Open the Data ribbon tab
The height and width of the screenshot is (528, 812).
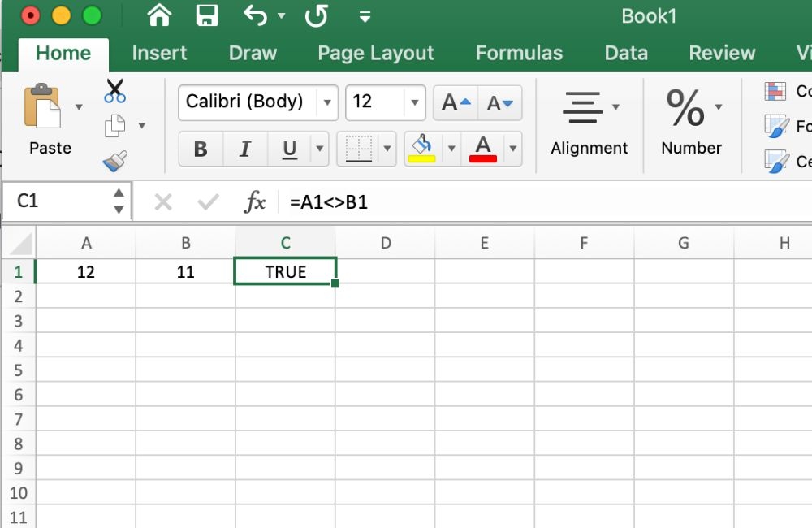point(626,54)
